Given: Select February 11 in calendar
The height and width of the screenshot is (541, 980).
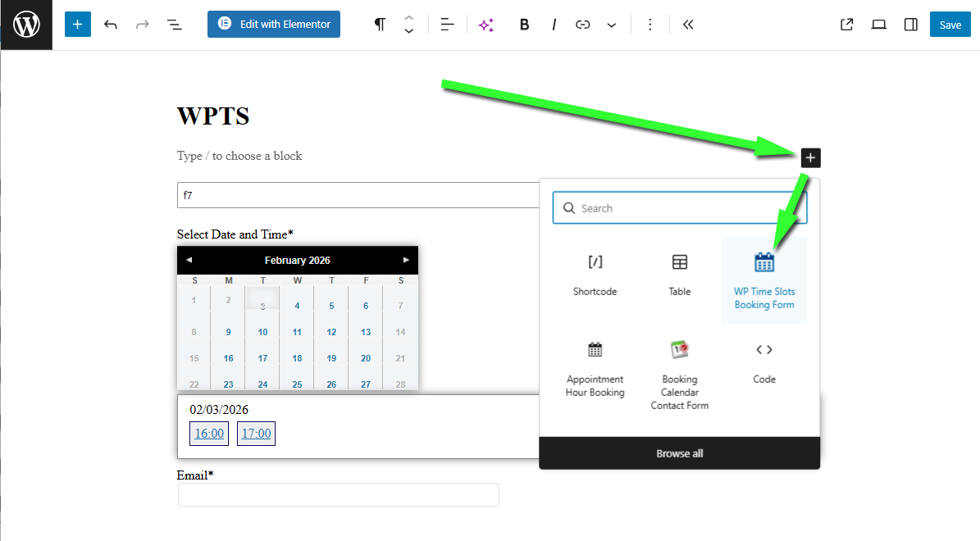Looking at the screenshot, I should [x=297, y=332].
